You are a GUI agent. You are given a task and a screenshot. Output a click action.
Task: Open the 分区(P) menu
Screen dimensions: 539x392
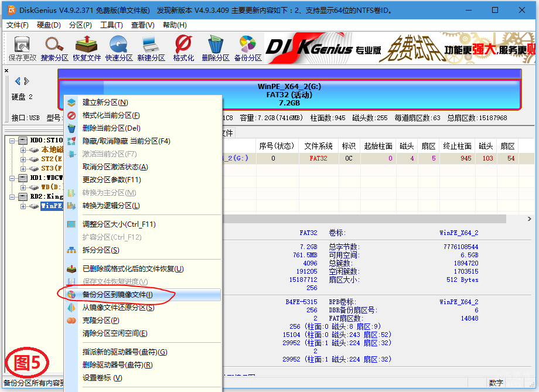[80, 25]
